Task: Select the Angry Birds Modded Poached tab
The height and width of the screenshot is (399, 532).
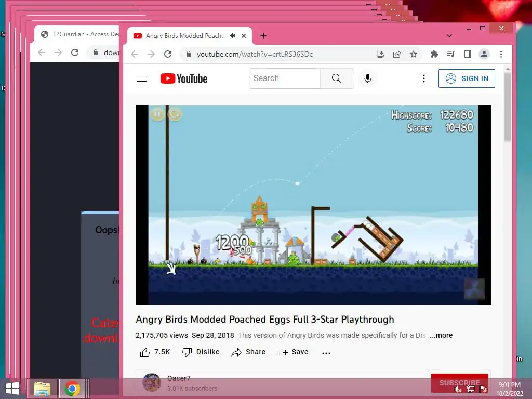Action: [185, 36]
